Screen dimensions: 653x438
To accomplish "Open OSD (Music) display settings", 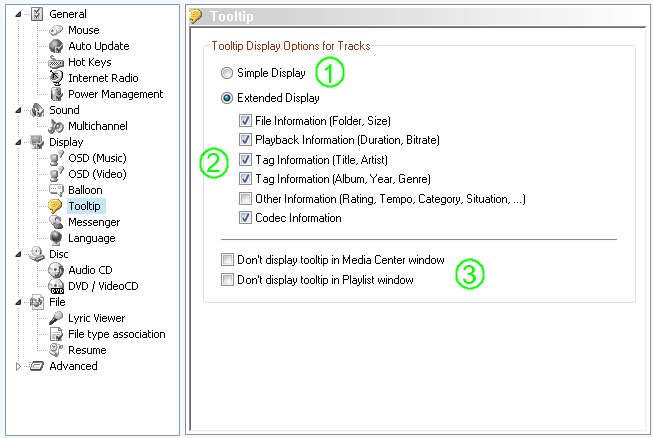I will [97, 158].
